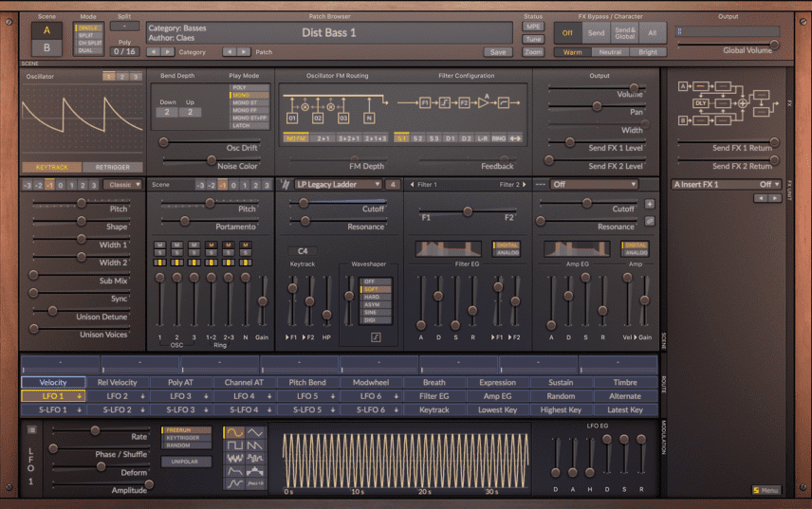Click the filter analysis ladder icon
The image size is (812, 509).
pyautogui.click(x=285, y=184)
